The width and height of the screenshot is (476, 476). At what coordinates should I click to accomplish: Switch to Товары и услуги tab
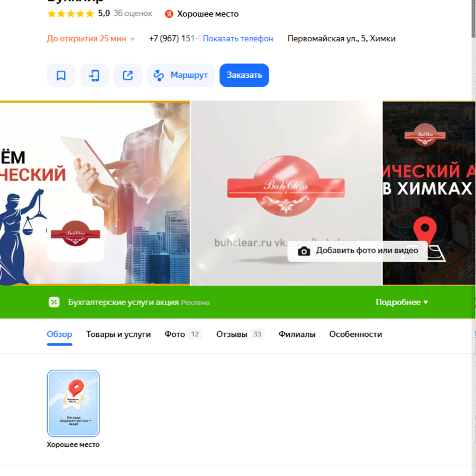coord(118,334)
